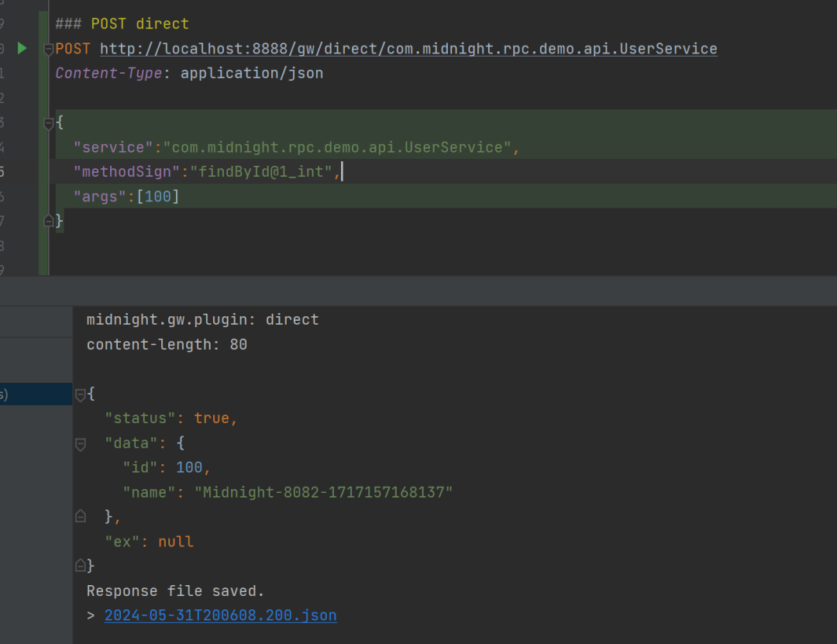The image size is (837, 644).
Task: Click the "id" key in response data
Action: (139, 468)
